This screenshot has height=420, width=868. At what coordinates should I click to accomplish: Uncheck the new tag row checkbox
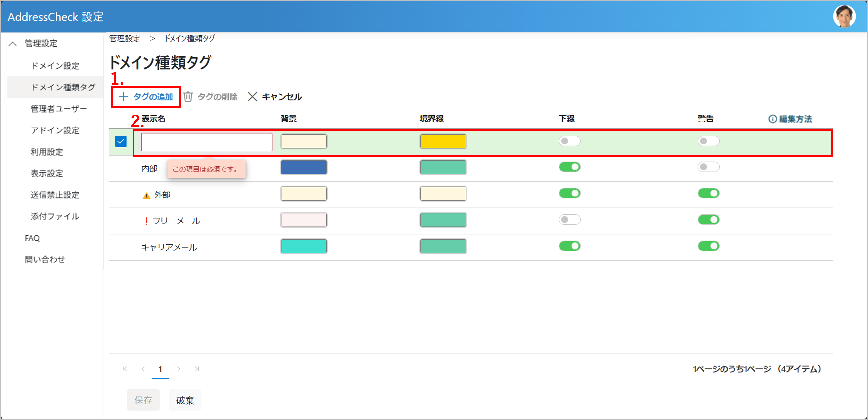tap(121, 141)
